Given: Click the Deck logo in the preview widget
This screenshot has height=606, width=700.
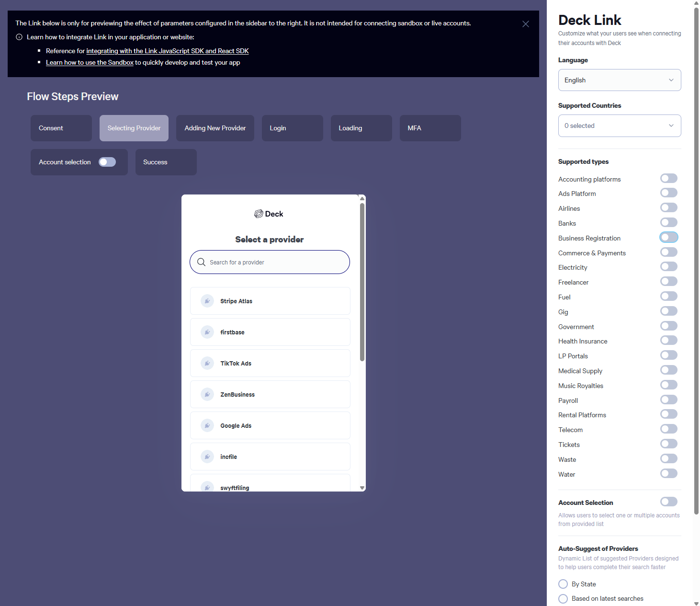Looking at the screenshot, I should [x=269, y=214].
